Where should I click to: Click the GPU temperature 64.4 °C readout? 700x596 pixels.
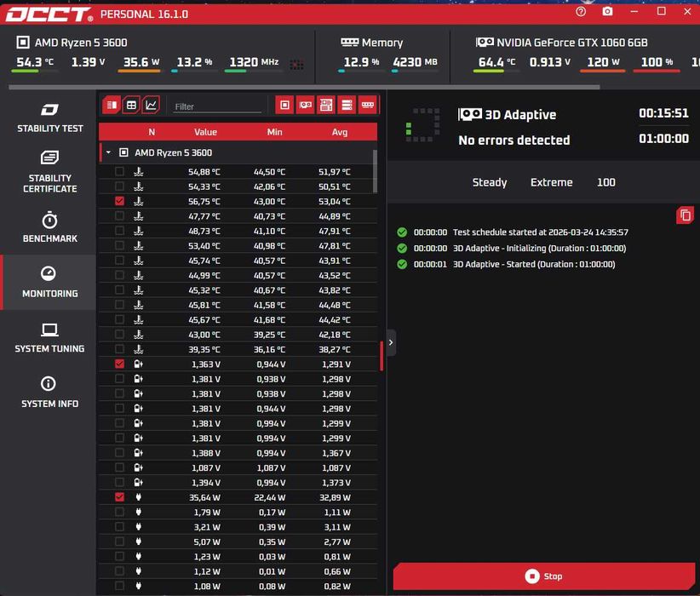click(x=496, y=62)
